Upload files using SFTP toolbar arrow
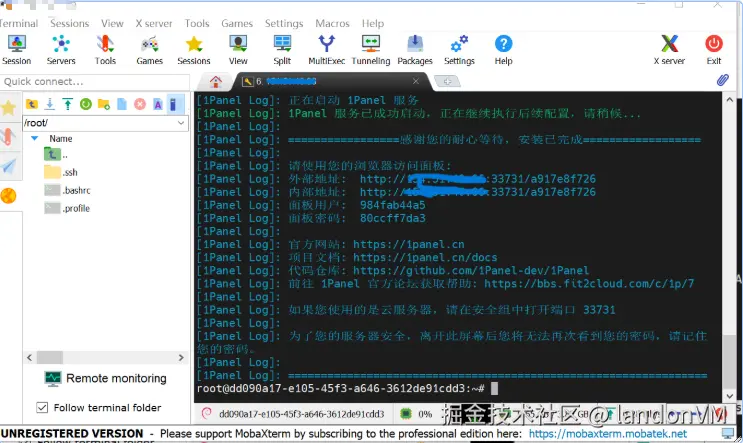743x443 pixels. [x=68, y=104]
